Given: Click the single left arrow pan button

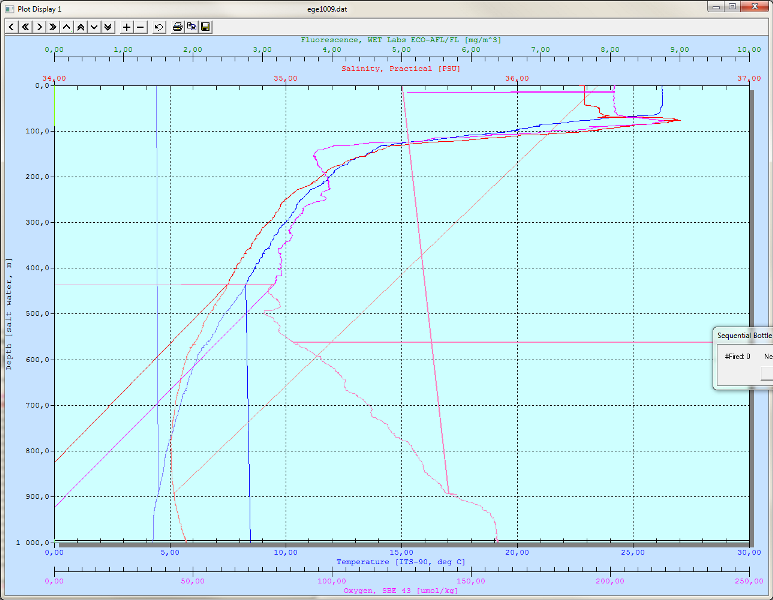Looking at the screenshot, I should [x=11, y=27].
